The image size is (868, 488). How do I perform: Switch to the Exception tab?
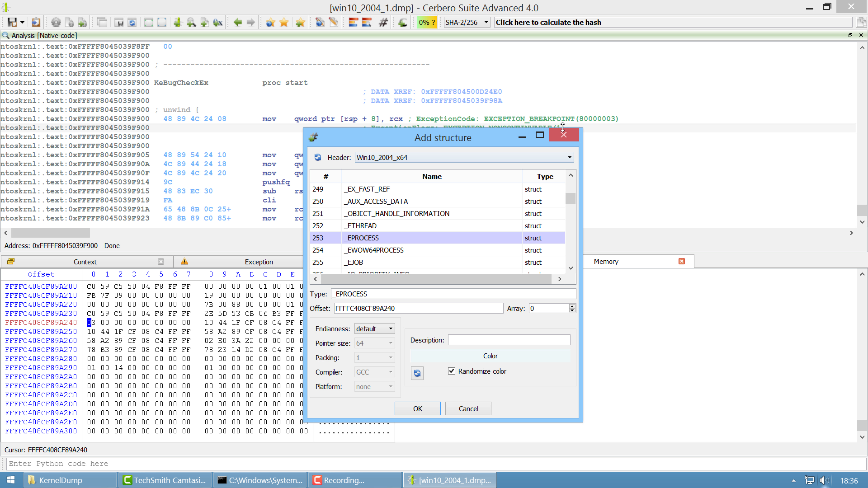(259, 262)
